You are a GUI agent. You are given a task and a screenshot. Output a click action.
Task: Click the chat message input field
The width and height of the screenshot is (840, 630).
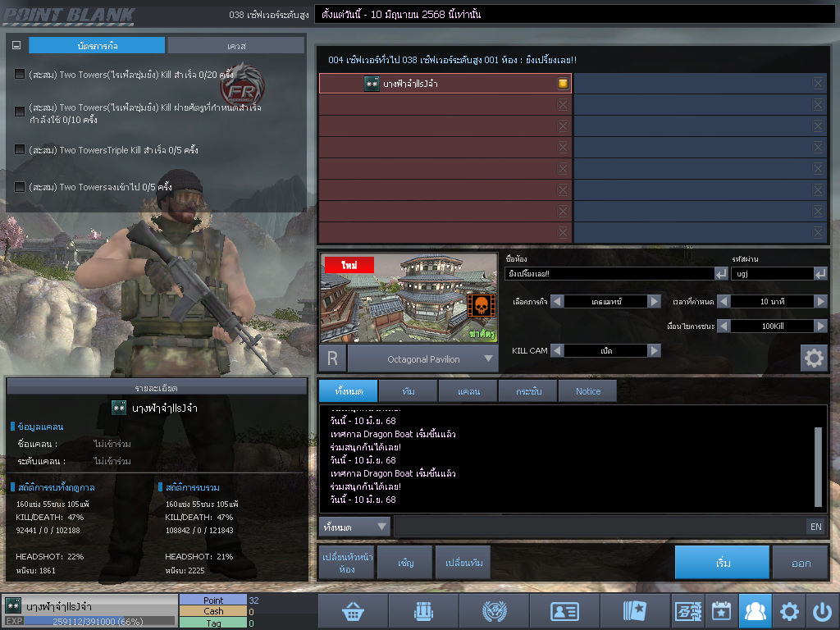(x=600, y=527)
